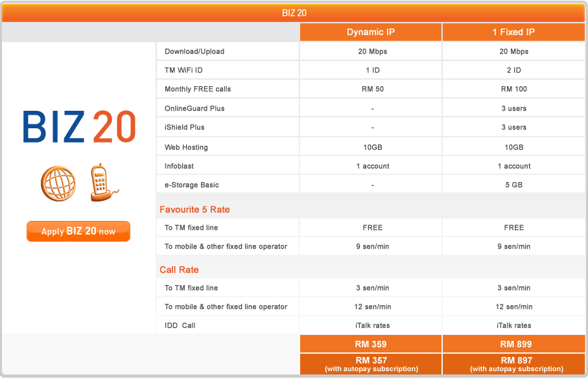This screenshot has width=588, height=379.
Task: Click the 2 ID WiFi cell
Action: click(513, 70)
